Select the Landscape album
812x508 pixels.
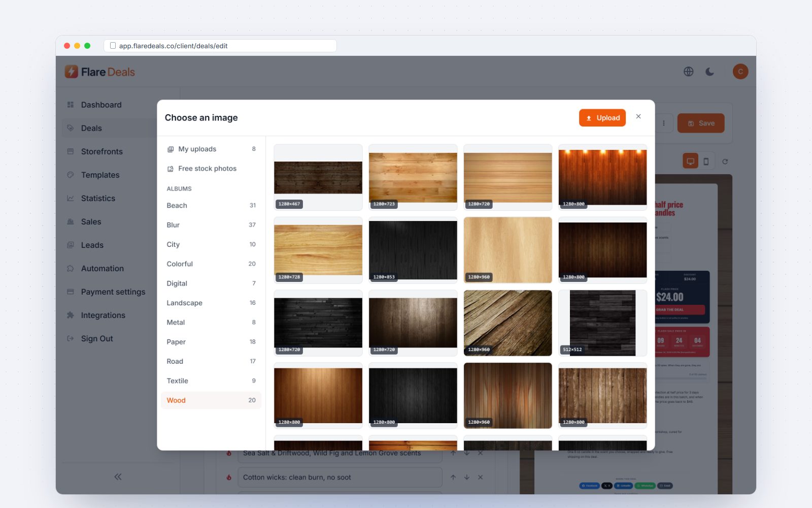[x=211, y=303]
